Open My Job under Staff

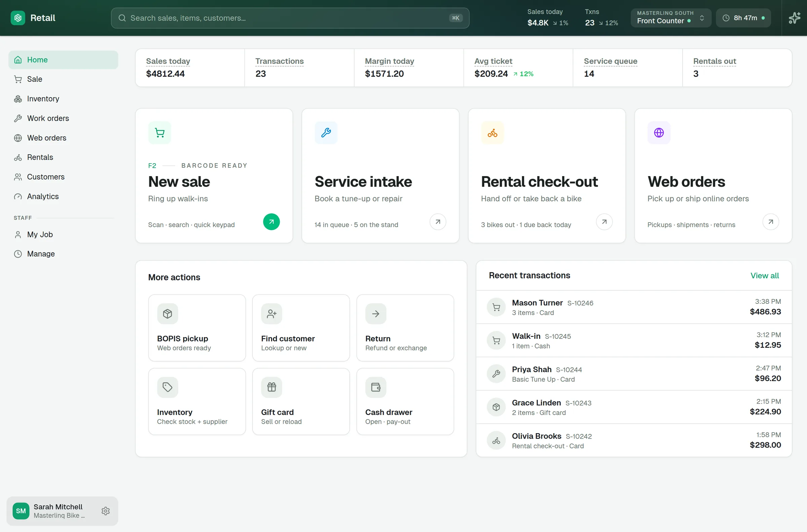pyautogui.click(x=63, y=235)
